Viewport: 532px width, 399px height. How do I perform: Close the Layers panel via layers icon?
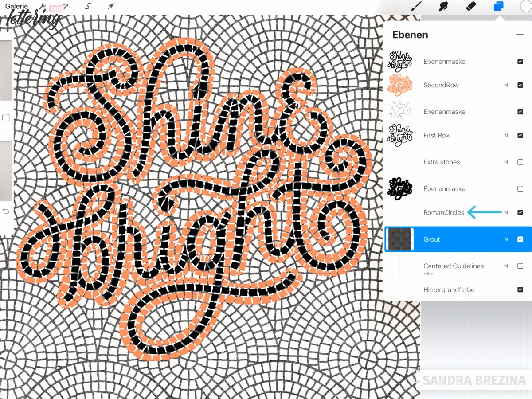498,6
